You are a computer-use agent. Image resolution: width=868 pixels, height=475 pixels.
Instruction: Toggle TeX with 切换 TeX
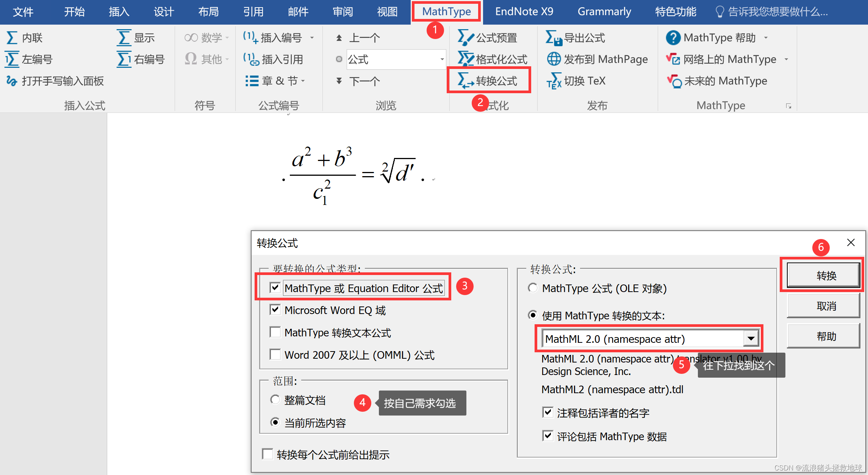pyautogui.click(x=576, y=81)
